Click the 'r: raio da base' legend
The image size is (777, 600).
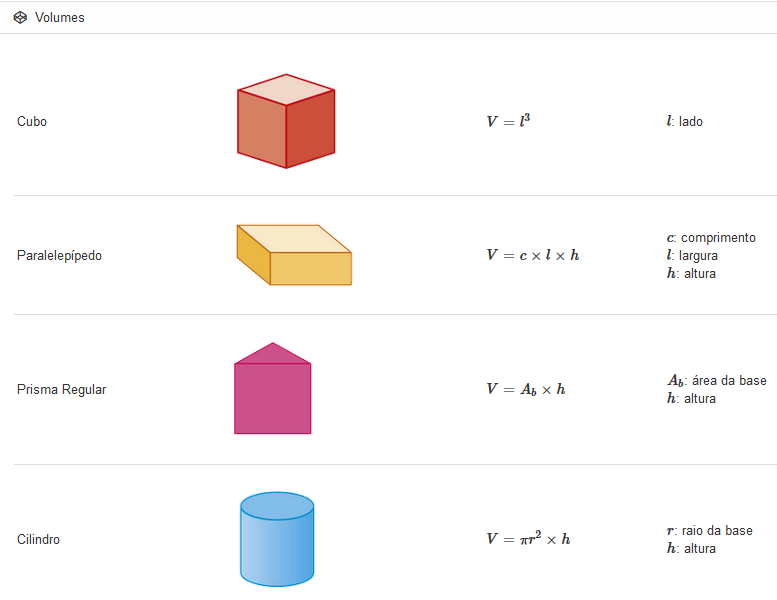[710, 531]
